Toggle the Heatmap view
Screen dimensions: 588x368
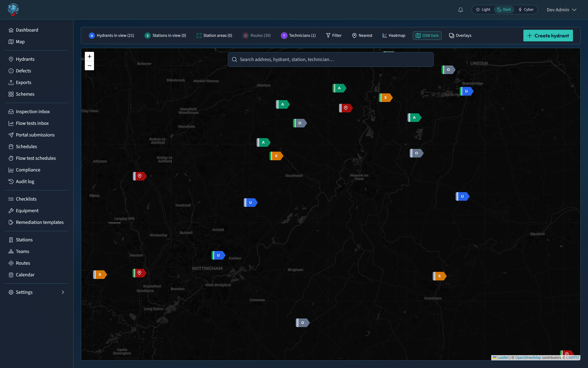click(x=394, y=36)
